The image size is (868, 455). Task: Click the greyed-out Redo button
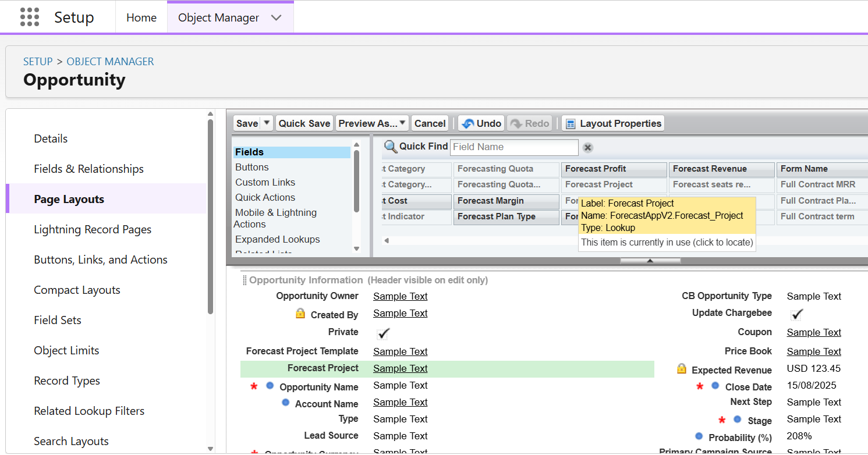[x=530, y=123]
